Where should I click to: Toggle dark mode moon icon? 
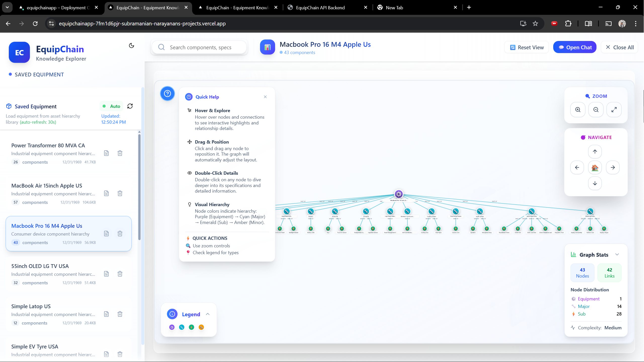(x=132, y=46)
